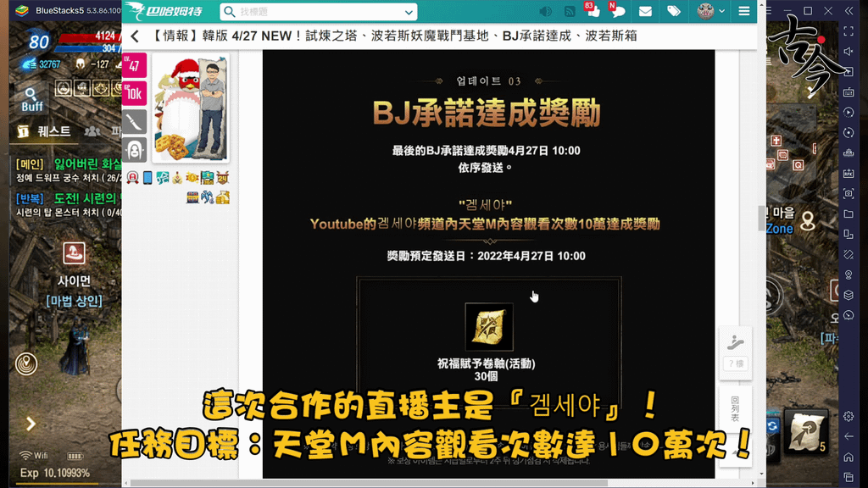Expand the search box dropdown arrow
868x488 pixels.
coord(409,12)
